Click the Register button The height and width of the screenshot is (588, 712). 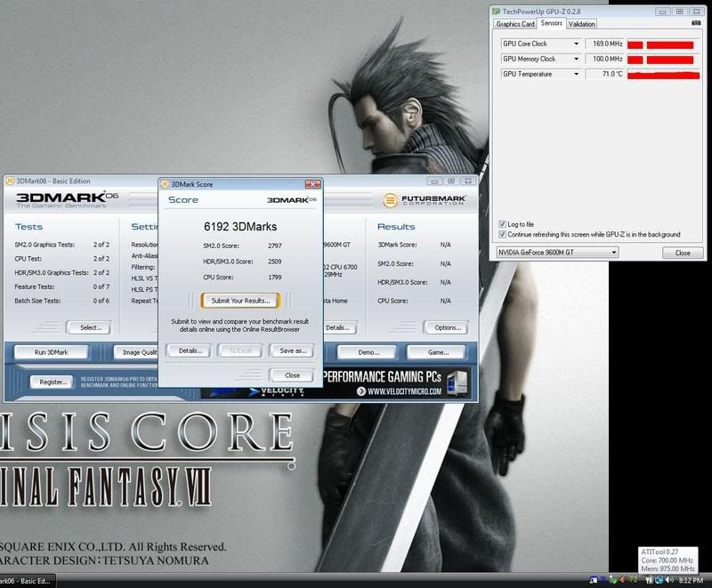pyautogui.click(x=53, y=382)
